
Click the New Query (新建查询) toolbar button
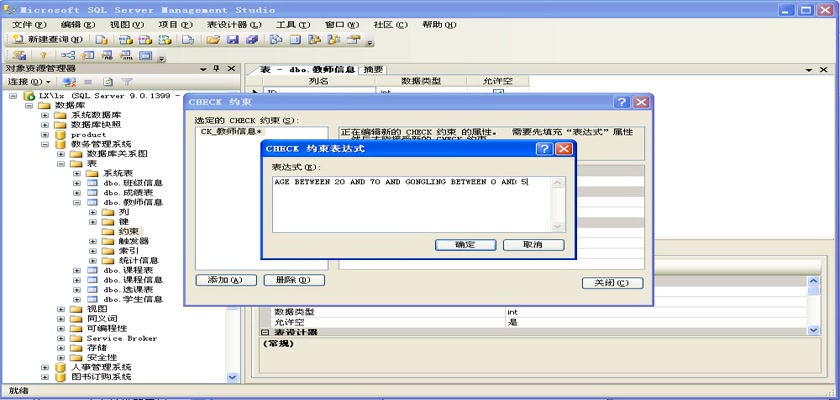pyautogui.click(x=48, y=40)
